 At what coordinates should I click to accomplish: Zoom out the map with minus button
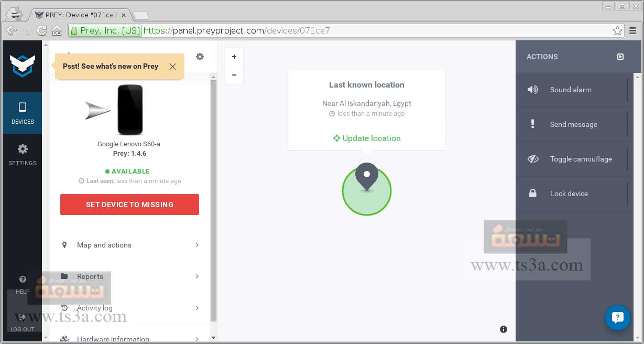coord(234,75)
